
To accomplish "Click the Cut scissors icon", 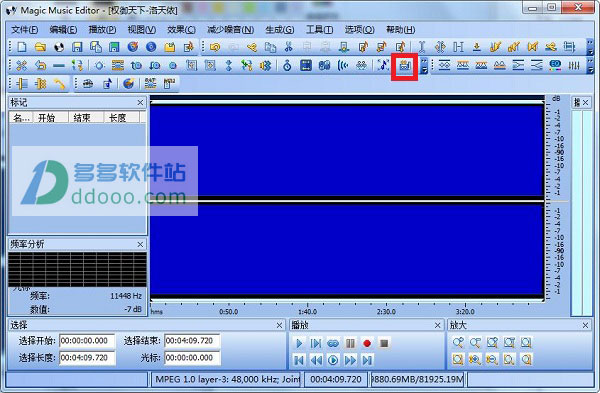I will (x=289, y=47).
